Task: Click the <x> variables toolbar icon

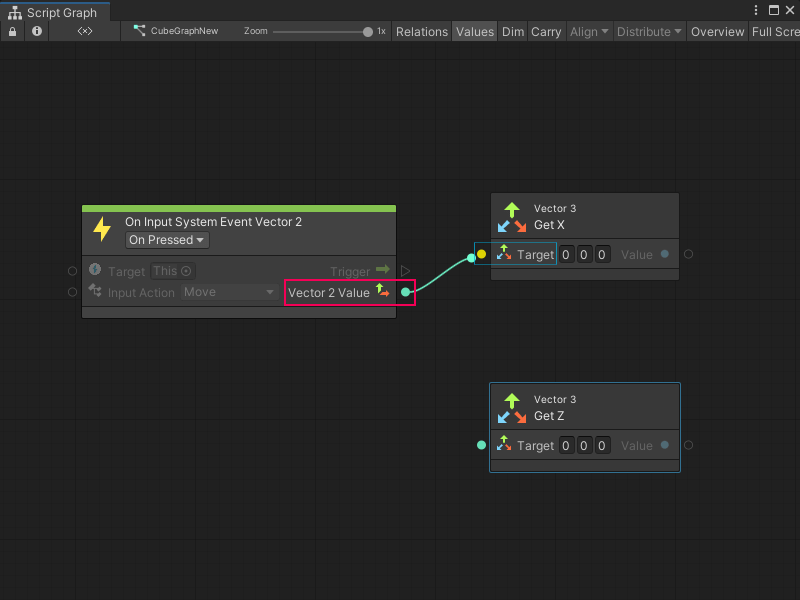Action: point(84,31)
